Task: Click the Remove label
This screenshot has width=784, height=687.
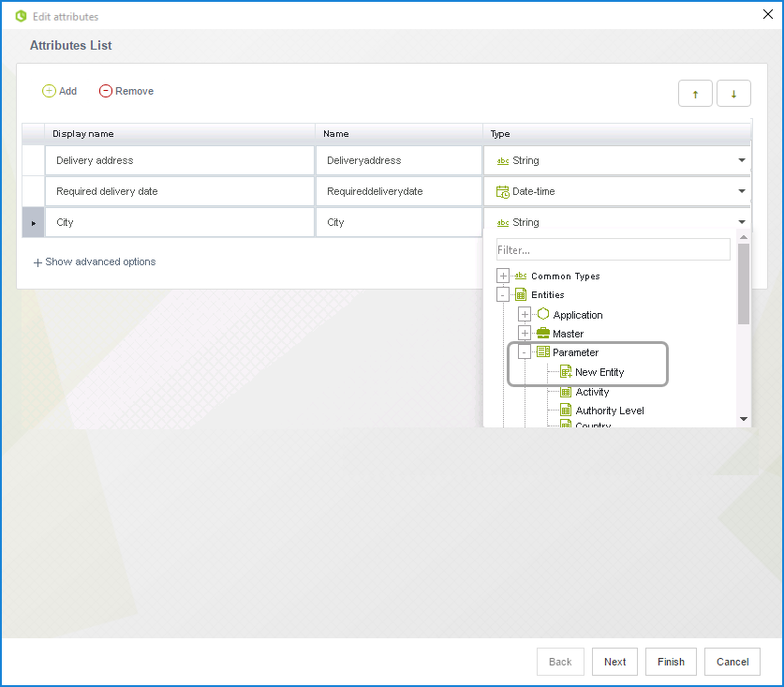Action: coord(134,91)
